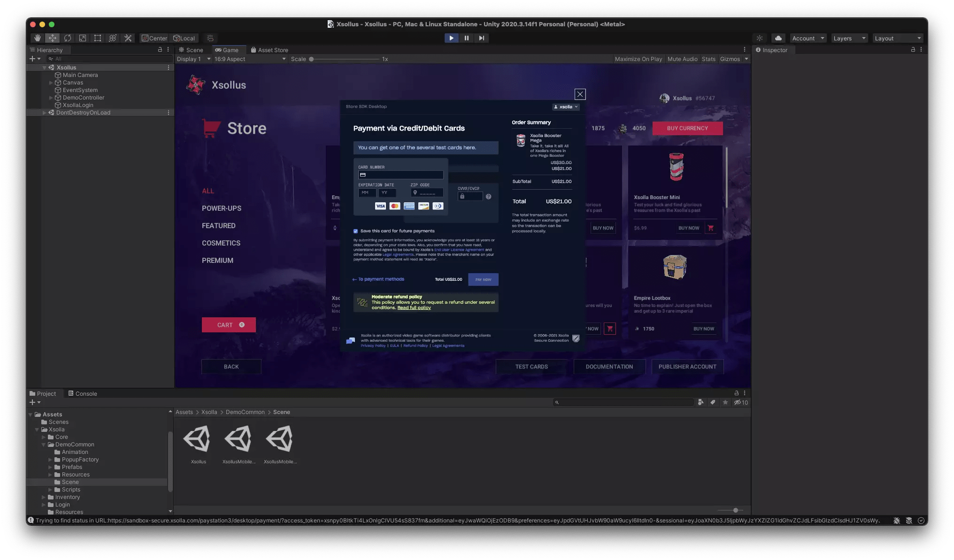Open the Layers dropdown

click(849, 38)
